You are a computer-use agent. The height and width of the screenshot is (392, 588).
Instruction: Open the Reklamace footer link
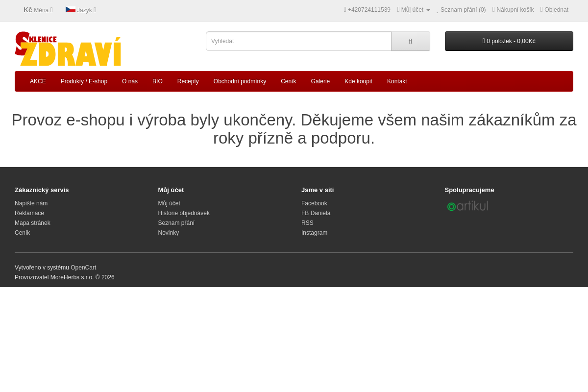[x=29, y=213]
